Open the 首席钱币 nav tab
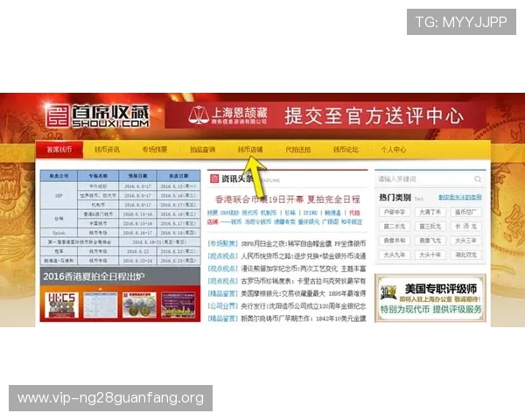This screenshot has width=525, height=420. (59, 150)
